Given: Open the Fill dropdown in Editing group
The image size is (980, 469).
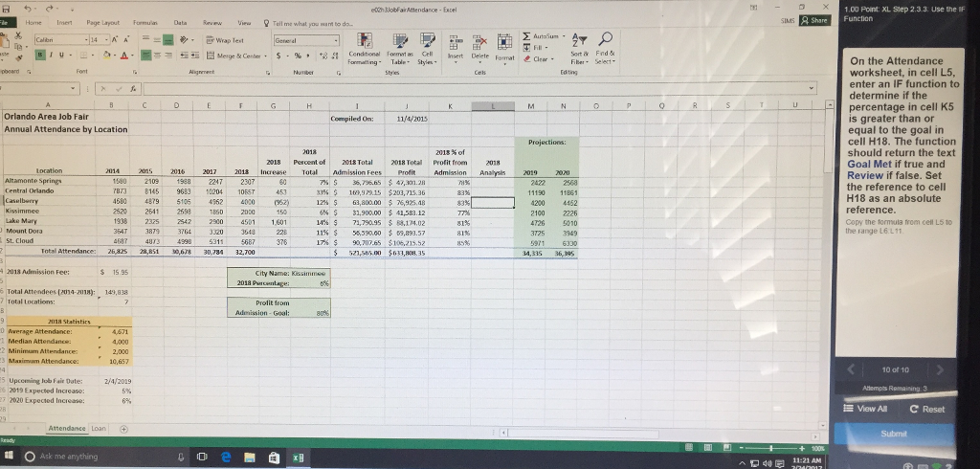Looking at the screenshot, I should (537, 48).
